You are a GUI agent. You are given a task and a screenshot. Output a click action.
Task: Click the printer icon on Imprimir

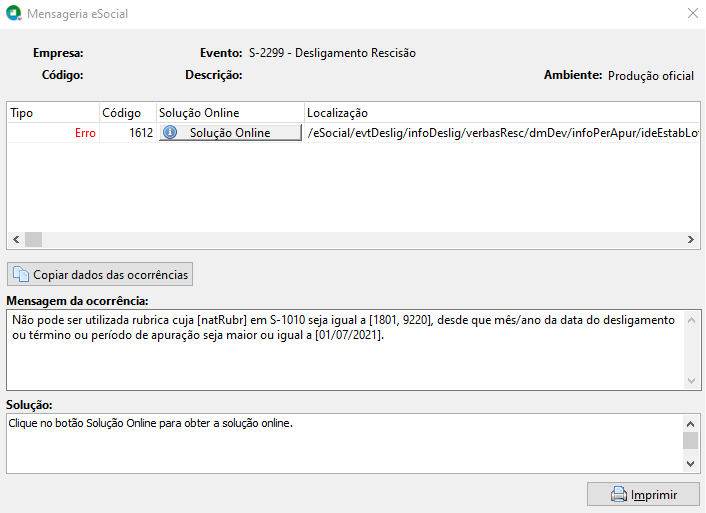point(619,495)
